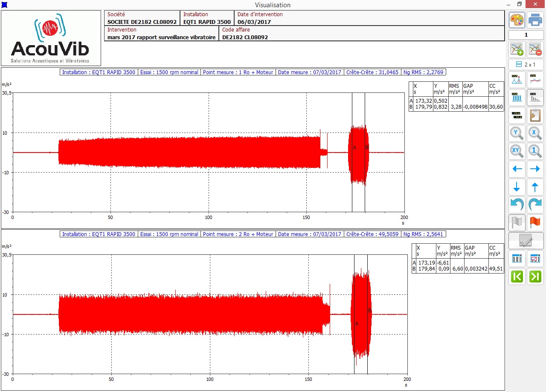Toggle the peak cursor mode
The width and height of the screenshot is (546, 392).
[517, 80]
